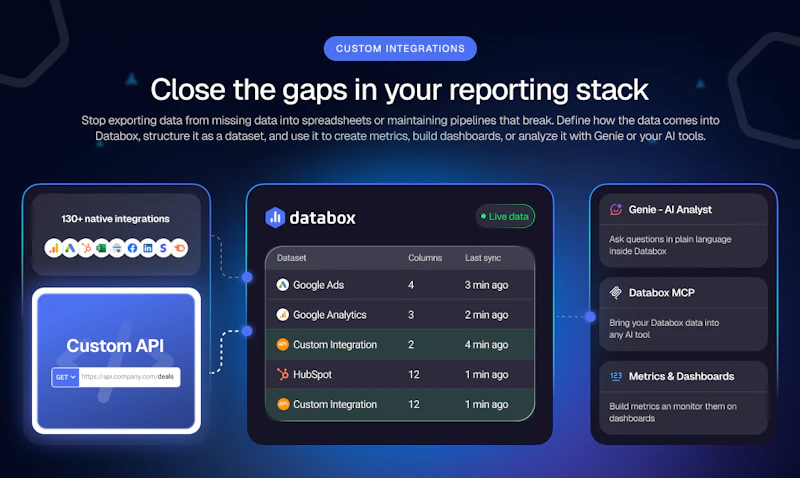800x478 pixels.
Task: Click the LinkedIn icon in native integrations
Action: click(147, 248)
